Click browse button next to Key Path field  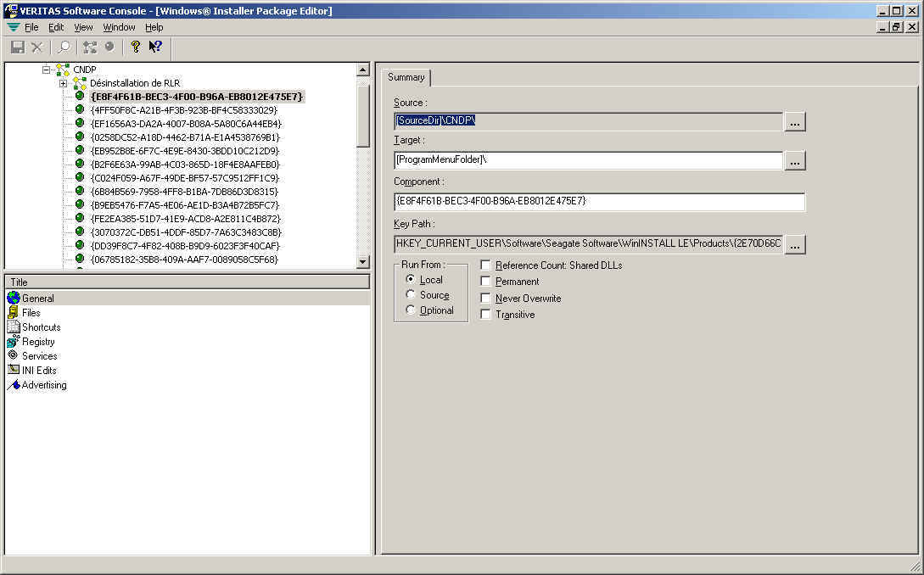[x=795, y=244]
